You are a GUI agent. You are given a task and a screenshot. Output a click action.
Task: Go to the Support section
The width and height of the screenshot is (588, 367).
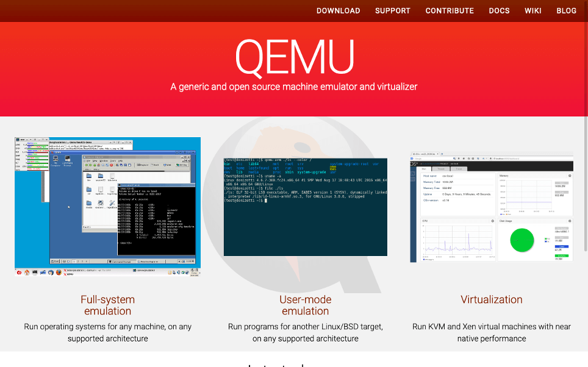pos(393,11)
